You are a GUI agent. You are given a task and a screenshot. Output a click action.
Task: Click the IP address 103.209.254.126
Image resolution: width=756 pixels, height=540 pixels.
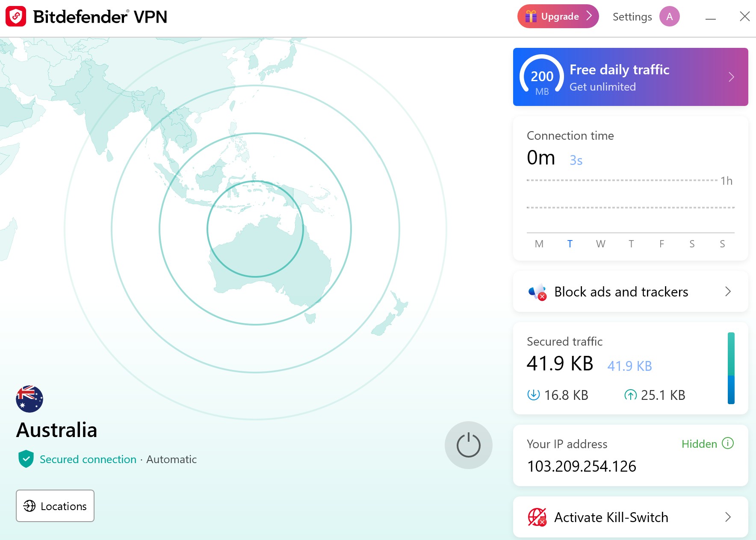click(x=582, y=466)
